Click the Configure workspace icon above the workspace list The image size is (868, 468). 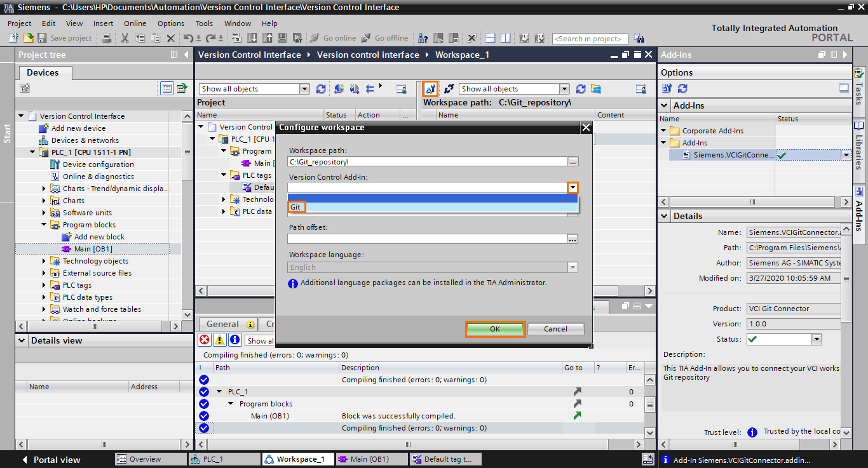tap(430, 88)
